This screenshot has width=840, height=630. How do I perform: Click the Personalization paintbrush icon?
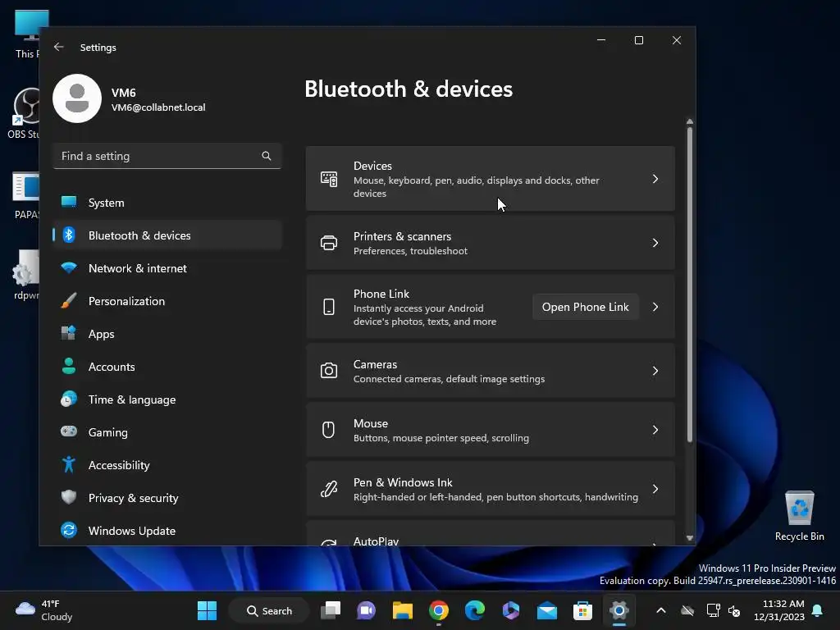[x=69, y=300]
